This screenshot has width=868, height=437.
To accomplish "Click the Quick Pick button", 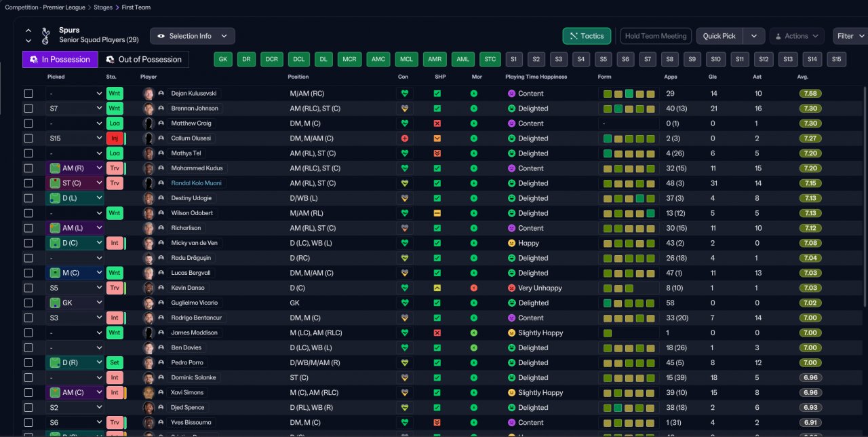I will (719, 36).
